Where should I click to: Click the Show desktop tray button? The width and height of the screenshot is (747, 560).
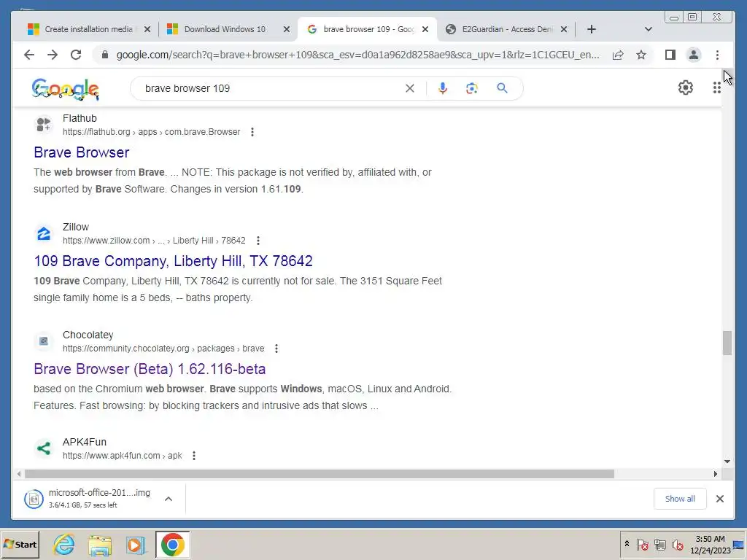(x=740, y=544)
